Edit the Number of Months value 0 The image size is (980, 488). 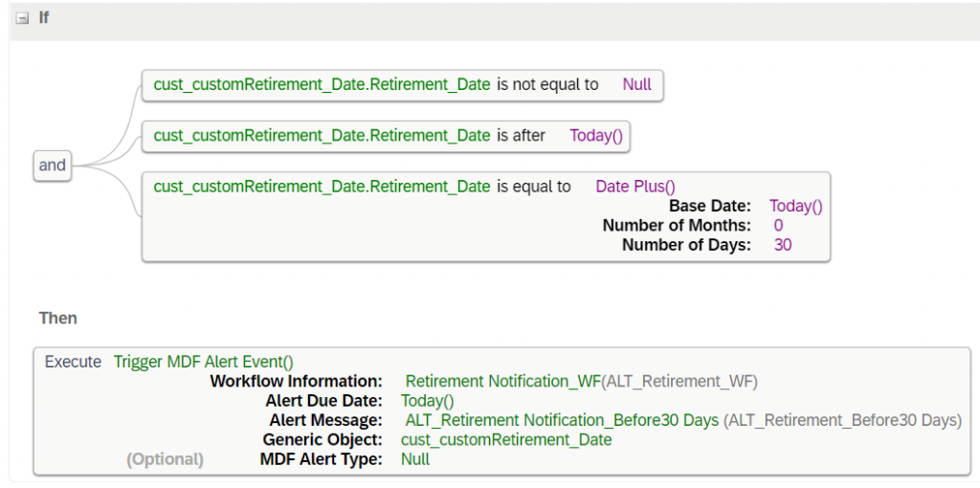778,226
